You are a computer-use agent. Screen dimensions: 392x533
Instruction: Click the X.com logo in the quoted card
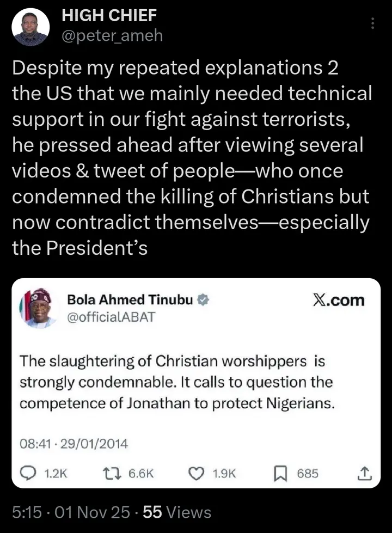(x=339, y=300)
